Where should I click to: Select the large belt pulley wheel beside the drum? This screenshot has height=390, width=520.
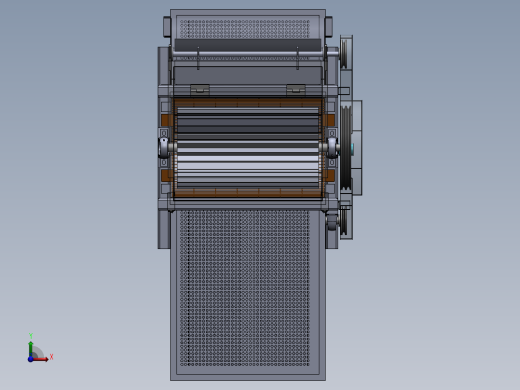(346, 148)
